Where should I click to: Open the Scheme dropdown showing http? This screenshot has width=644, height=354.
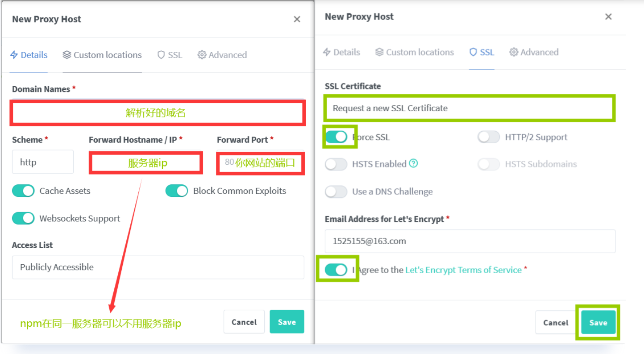point(43,162)
